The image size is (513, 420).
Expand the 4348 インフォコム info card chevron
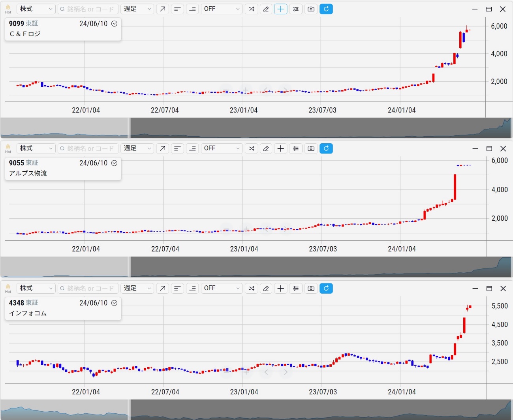(114, 303)
